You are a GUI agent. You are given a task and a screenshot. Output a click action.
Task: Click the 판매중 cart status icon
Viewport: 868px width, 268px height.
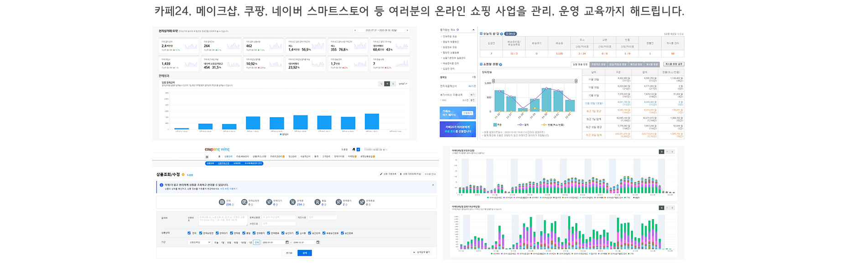coord(293,202)
